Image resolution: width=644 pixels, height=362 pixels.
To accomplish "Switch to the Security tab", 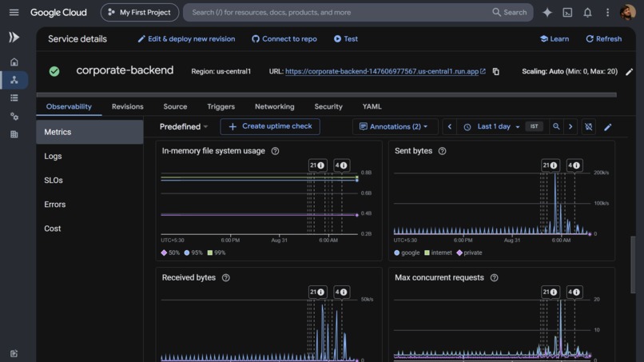I will pyautogui.click(x=328, y=106).
